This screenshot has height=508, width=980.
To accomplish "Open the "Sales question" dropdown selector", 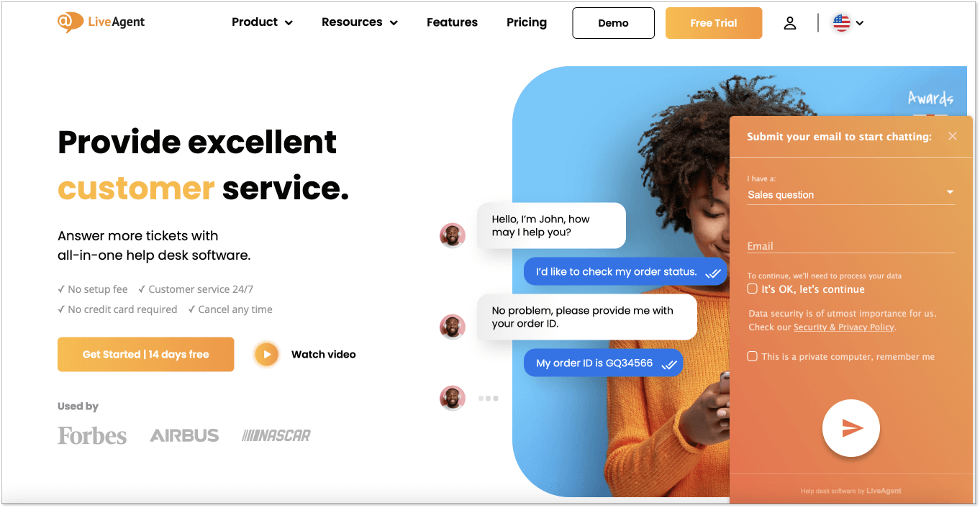I will (851, 194).
